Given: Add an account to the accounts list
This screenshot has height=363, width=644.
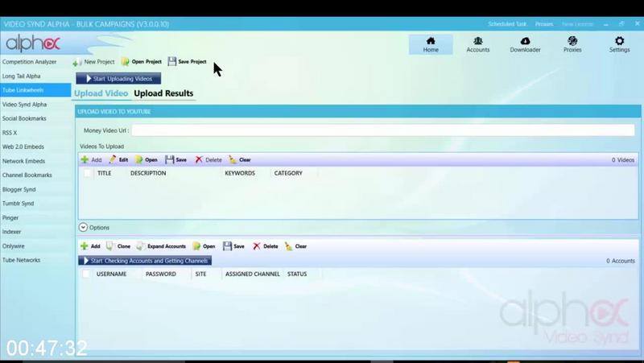Looking at the screenshot, I should click(x=90, y=246).
